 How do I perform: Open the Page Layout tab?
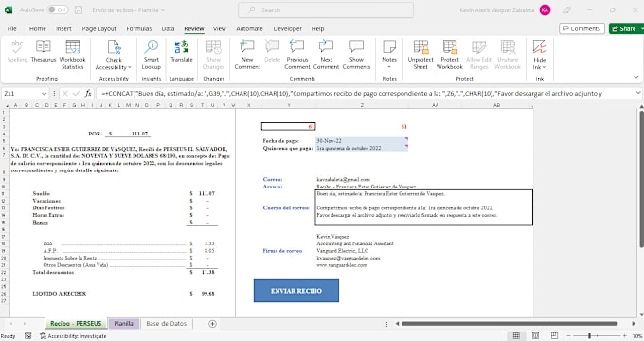(x=99, y=28)
